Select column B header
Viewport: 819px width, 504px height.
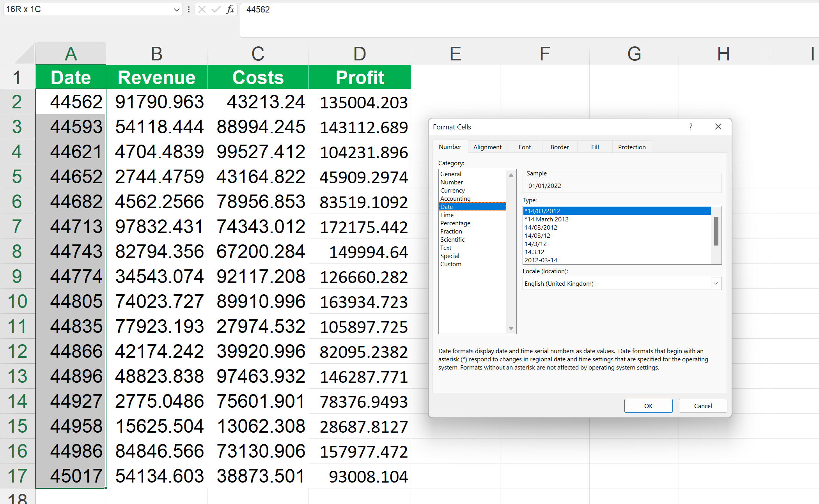pos(156,54)
